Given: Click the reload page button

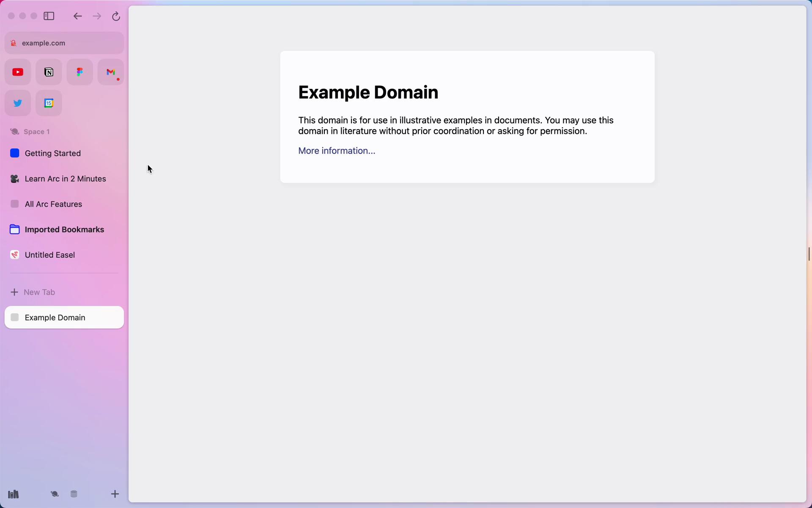Looking at the screenshot, I should [x=116, y=17].
